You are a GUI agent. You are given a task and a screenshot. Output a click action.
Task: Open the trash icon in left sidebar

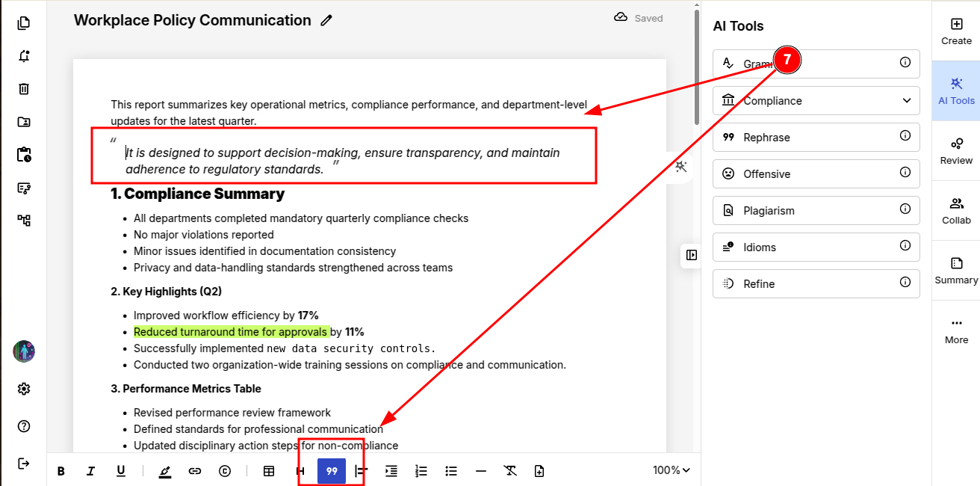click(24, 89)
